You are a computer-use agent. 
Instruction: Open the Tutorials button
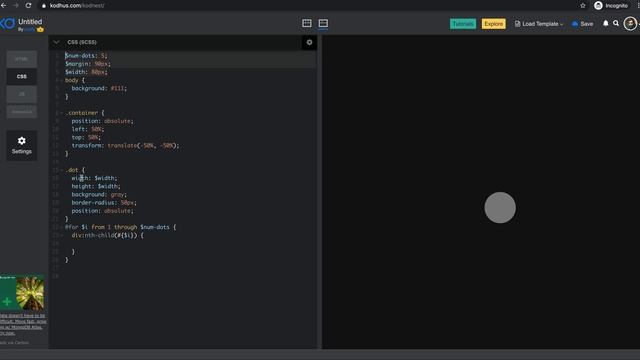(462, 24)
